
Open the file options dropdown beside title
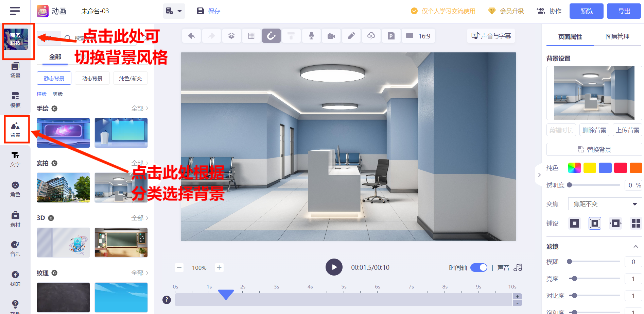(174, 11)
